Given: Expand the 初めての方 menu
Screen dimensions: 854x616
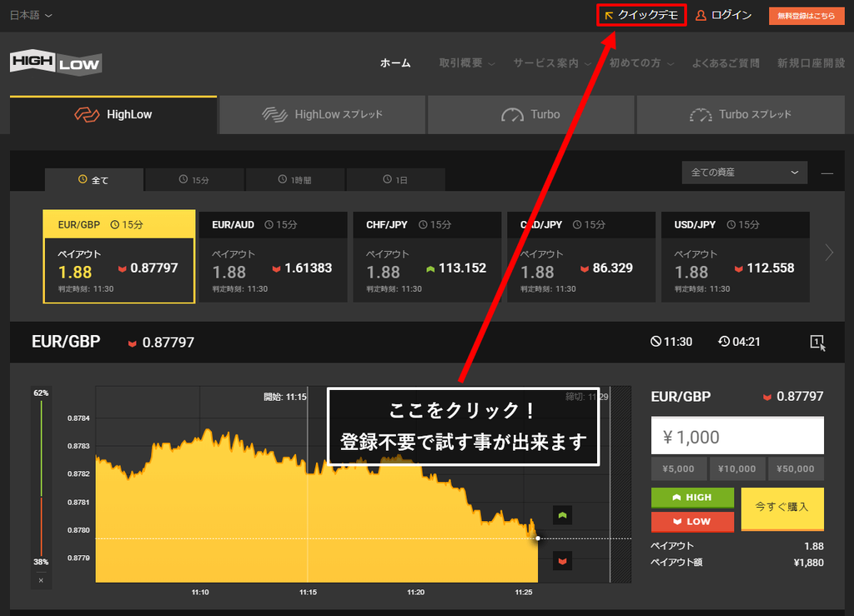Looking at the screenshot, I should 641,63.
